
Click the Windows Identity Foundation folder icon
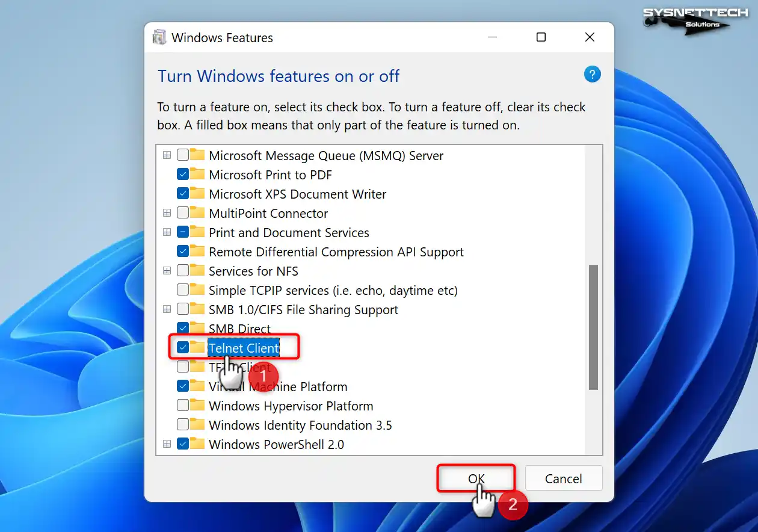pyautogui.click(x=197, y=425)
